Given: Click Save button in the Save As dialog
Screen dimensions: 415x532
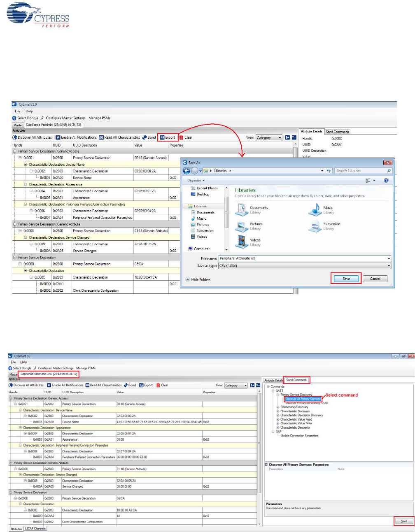Looking at the screenshot, I should click(x=346, y=279).
